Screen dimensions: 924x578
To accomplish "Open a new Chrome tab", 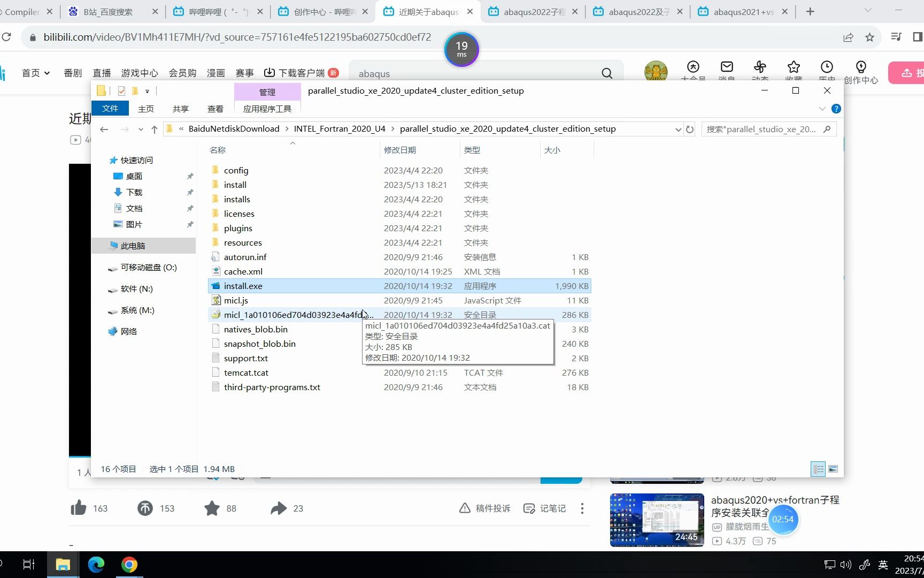I will click(810, 11).
